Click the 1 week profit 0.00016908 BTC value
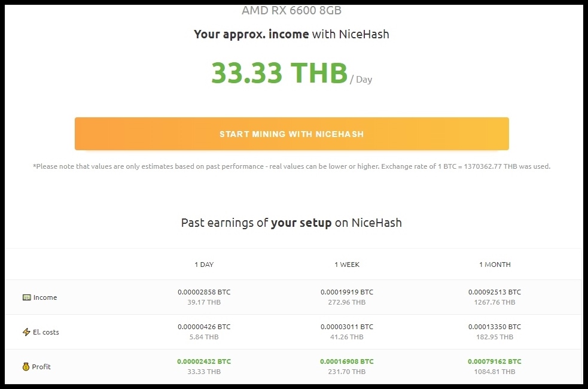This screenshot has height=389, width=588. coord(347,361)
